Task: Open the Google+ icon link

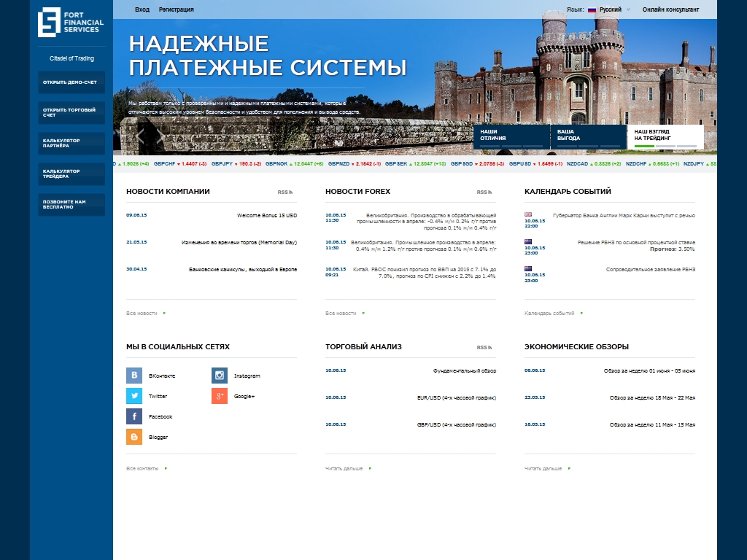Action: (x=220, y=396)
